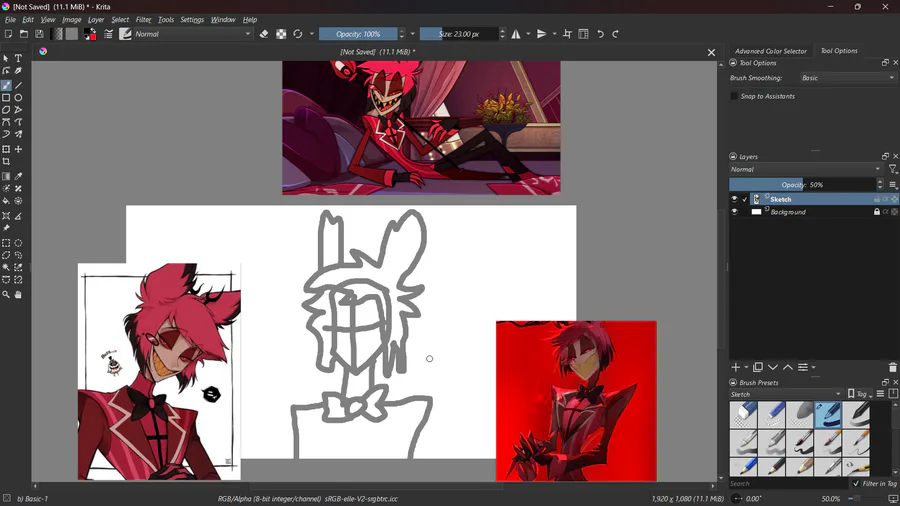Open layer filter funnel button
900x506 pixels.
tap(893, 169)
